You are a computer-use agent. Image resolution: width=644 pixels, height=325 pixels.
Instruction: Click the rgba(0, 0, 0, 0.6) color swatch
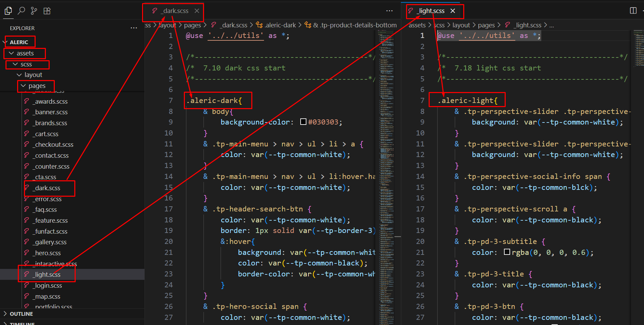[x=507, y=252]
